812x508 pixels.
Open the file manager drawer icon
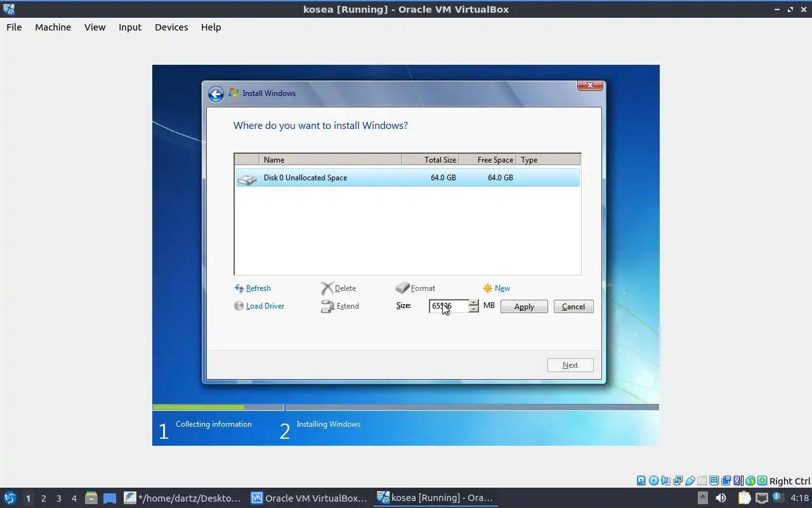pos(91,498)
